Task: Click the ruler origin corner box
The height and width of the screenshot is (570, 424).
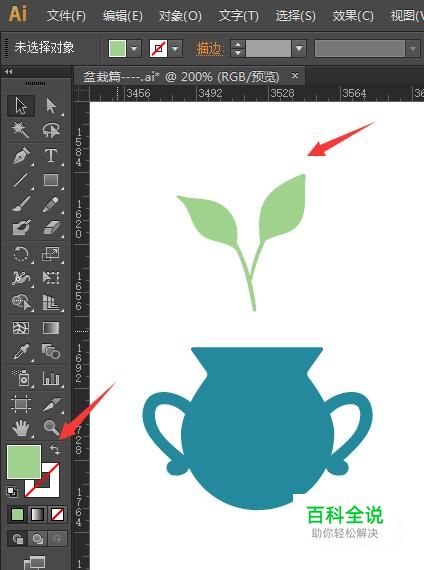Action: [82, 94]
